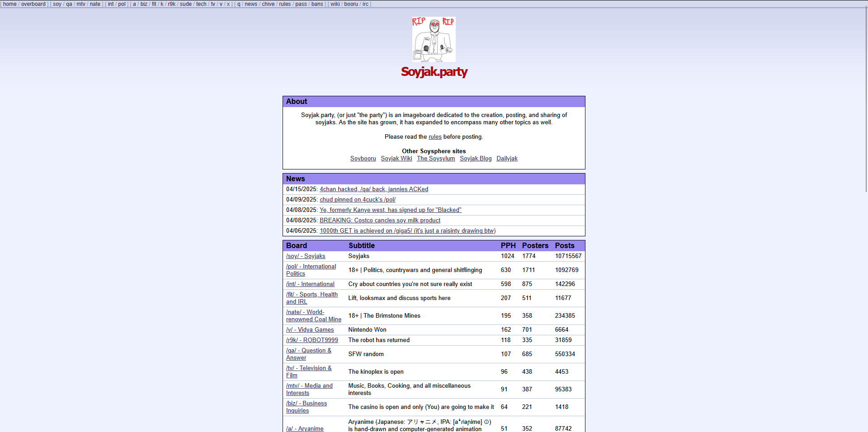Click the small audio icon after Aryanime IPA
868x432 pixels.
point(486,422)
